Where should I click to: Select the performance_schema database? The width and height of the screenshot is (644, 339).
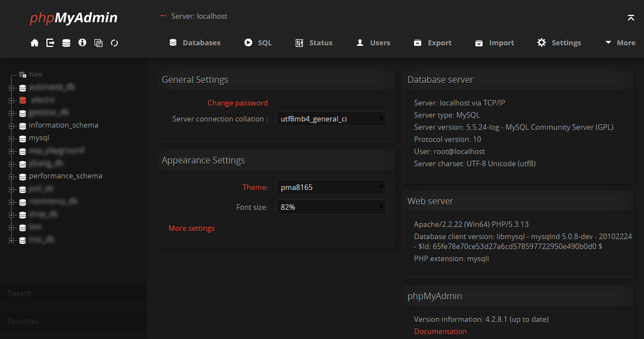66,176
